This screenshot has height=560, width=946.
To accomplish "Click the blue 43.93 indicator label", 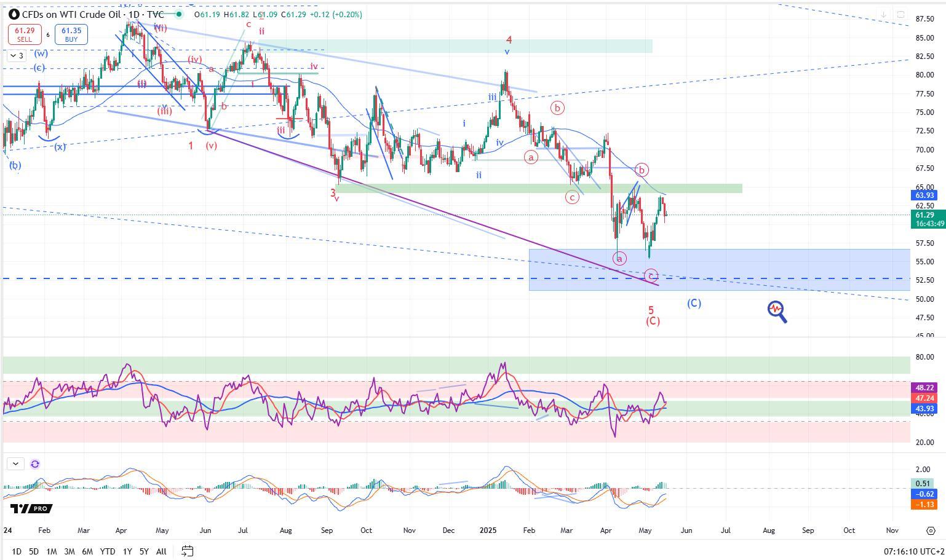I will [x=924, y=409].
